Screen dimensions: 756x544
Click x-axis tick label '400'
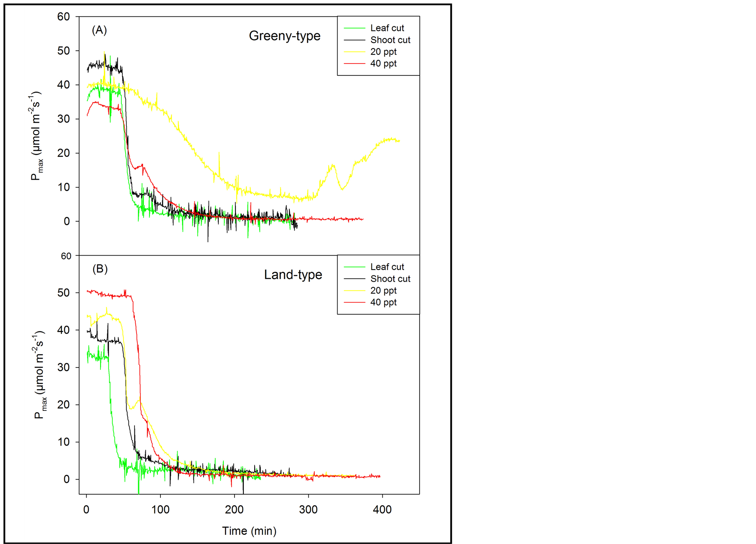coord(382,510)
